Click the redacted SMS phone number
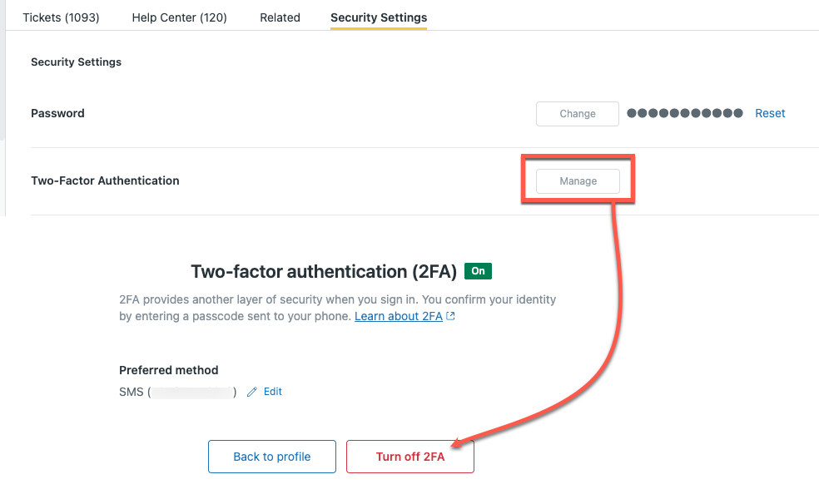Viewport: 819px width, 504px height. [x=192, y=392]
